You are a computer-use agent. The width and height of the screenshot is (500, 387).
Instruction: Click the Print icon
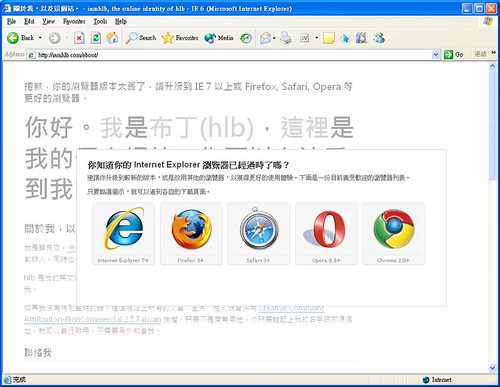(x=286, y=38)
